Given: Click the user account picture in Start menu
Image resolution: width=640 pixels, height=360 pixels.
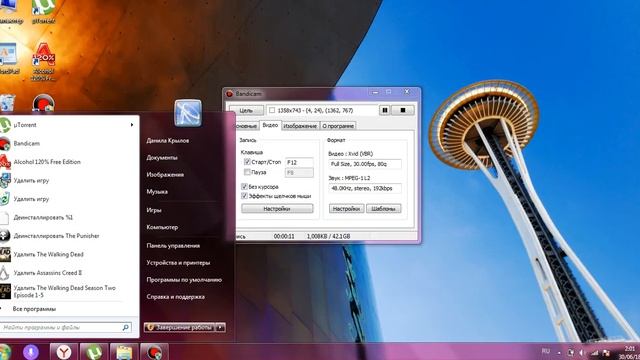Looking at the screenshot, I should pos(188,113).
